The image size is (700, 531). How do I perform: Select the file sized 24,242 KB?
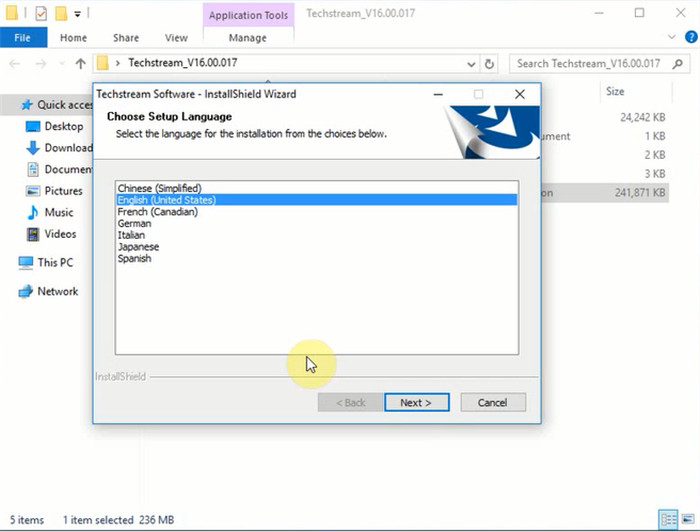(642, 117)
